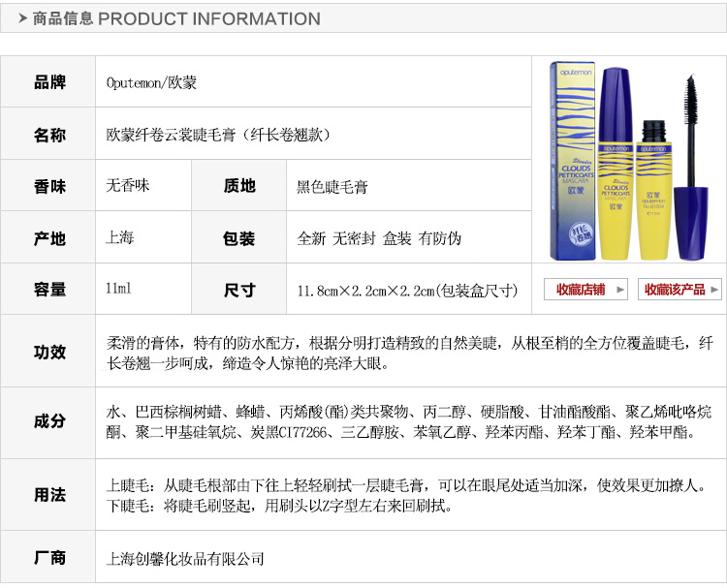The height and width of the screenshot is (588, 727).
Task: Select the 容量 label cell
Action: 48,289
